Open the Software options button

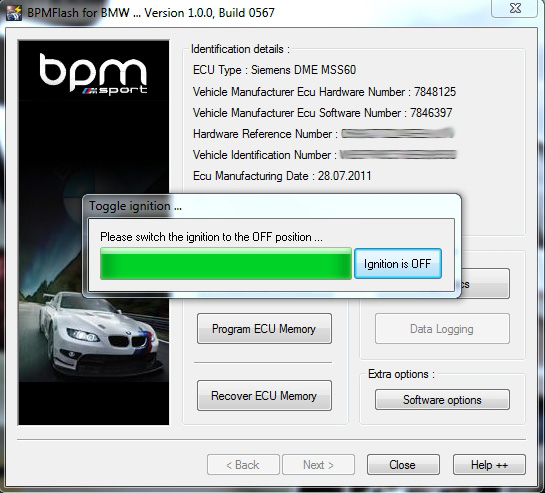coord(442,400)
